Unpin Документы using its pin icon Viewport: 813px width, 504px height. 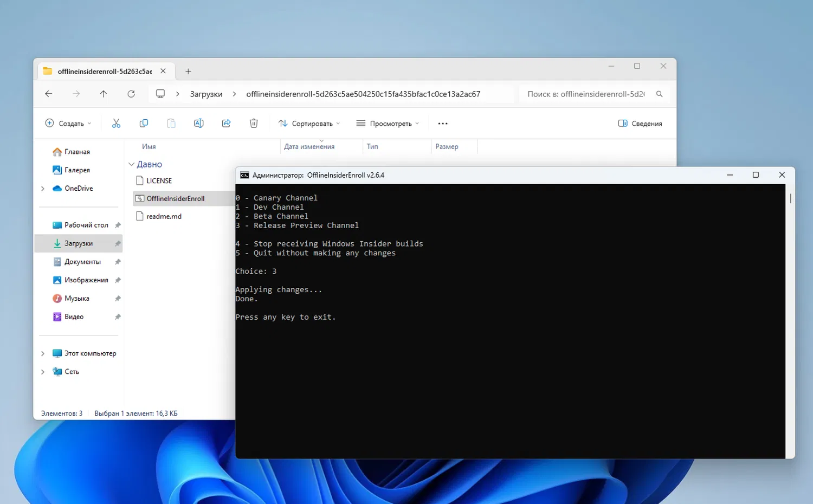click(x=118, y=262)
